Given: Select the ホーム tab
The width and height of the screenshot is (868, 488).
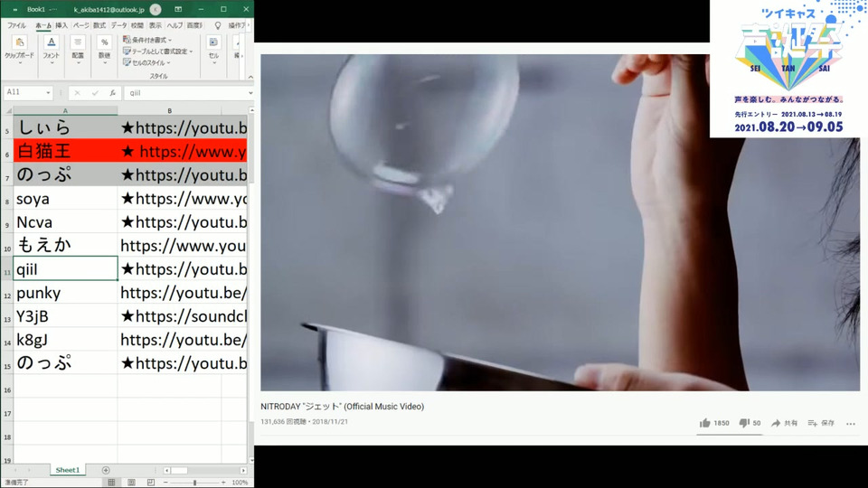Looking at the screenshot, I should pyautogui.click(x=43, y=25).
